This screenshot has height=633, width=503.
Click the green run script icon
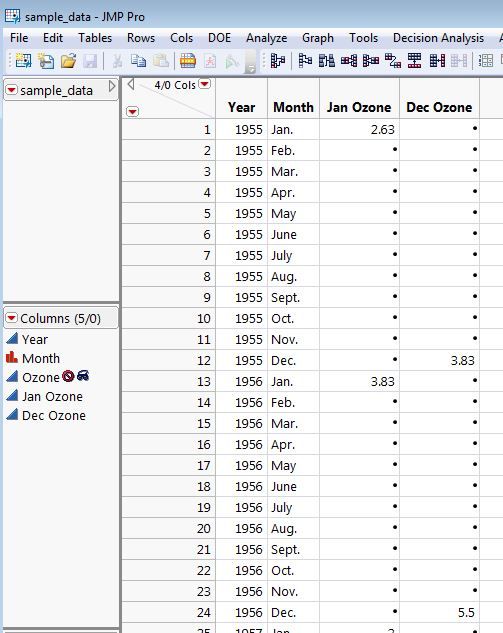(232, 61)
